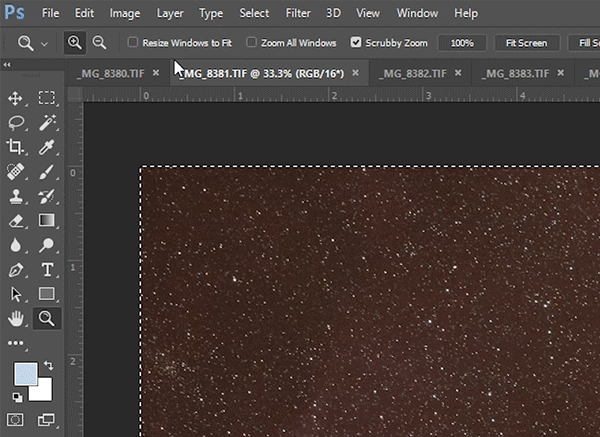Enable Resize Windows to Fit checkbox
The height and width of the screenshot is (437, 600).
pos(132,42)
